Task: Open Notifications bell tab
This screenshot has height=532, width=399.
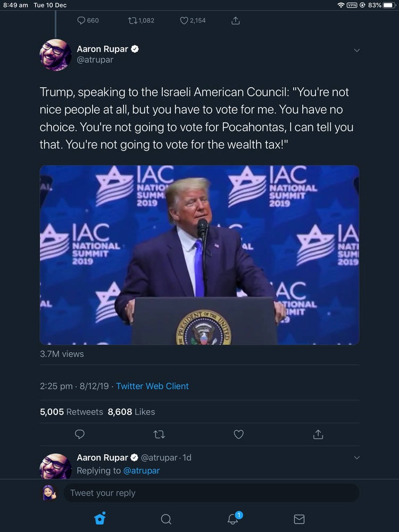Action: (233, 519)
